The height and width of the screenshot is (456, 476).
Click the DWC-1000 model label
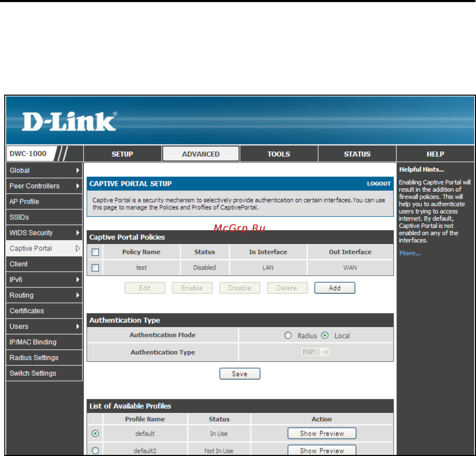coord(28,154)
